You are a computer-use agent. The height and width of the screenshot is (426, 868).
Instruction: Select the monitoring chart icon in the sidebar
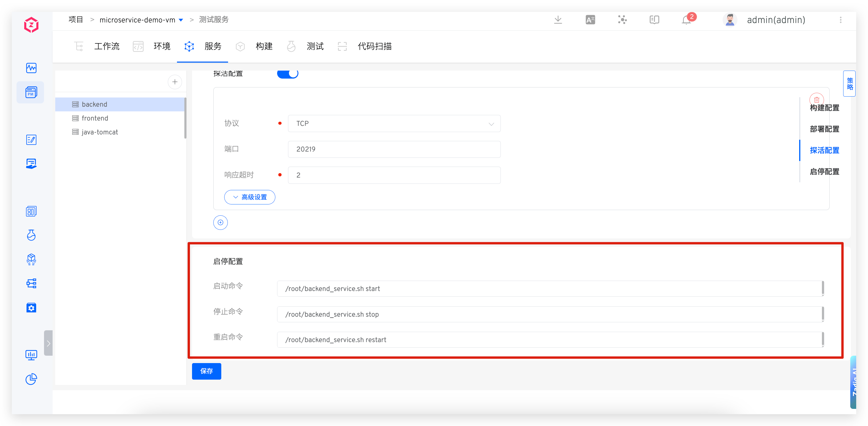(x=31, y=68)
